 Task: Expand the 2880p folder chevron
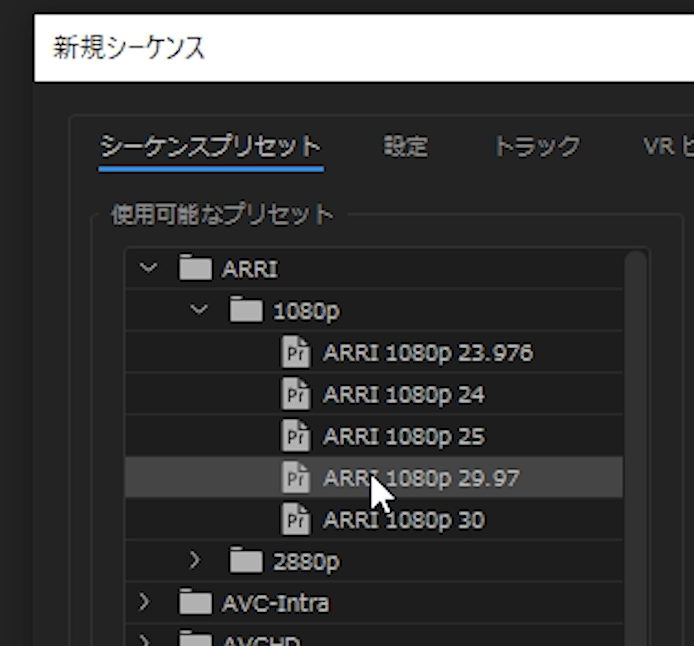point(195,560)
